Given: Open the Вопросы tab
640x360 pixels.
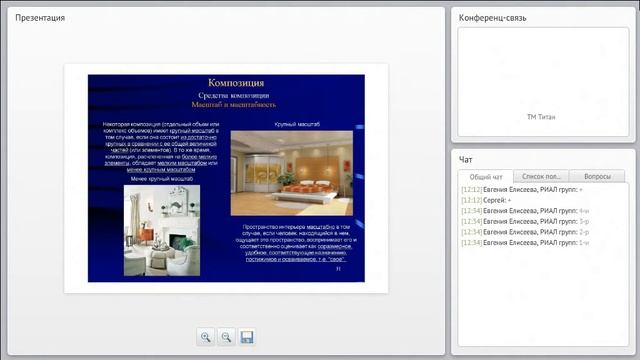Looking at the screenshot, I should 597,176.
